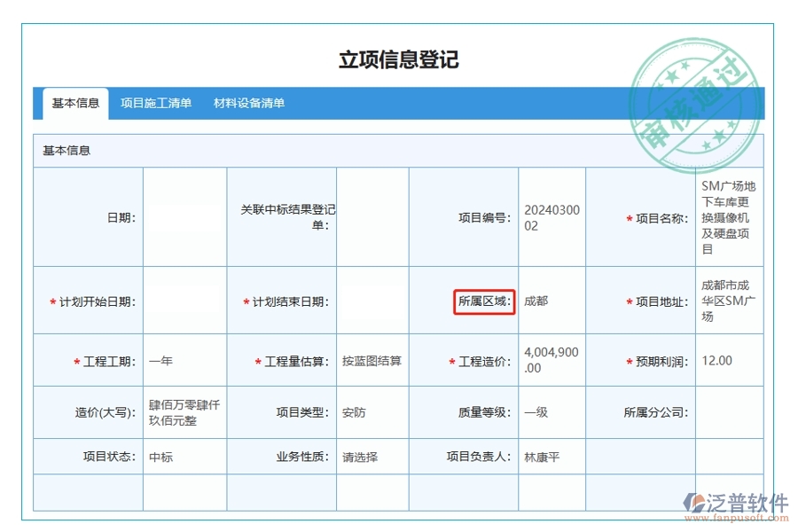This screenshot has height=532, width=798.
Task: Click the empty 所属分公司 field
Action: coord(729,411)
